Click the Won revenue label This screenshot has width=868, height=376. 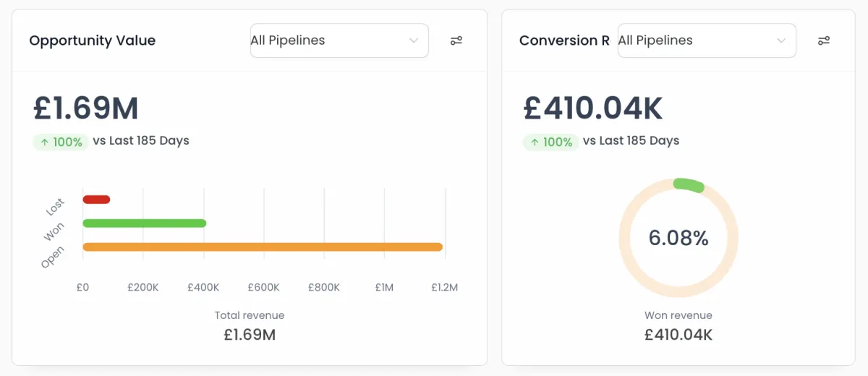pyautogui.click(x=678, y=315)
